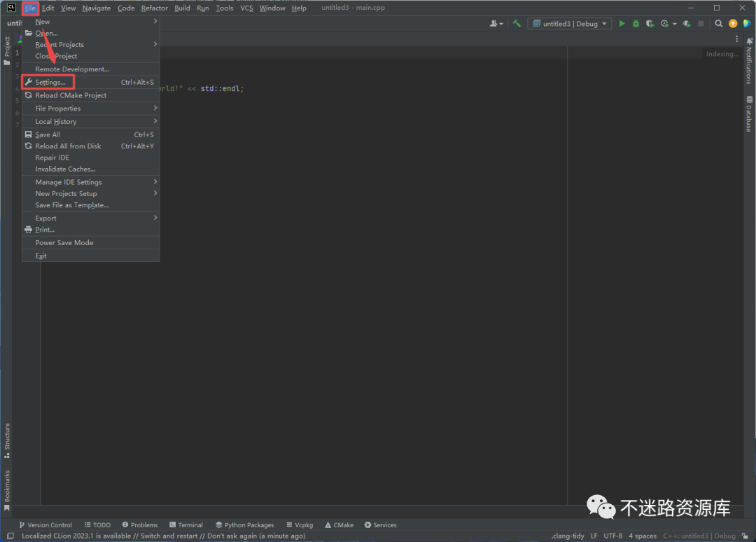
Task: Open the VCS menu
Action: coord(246,8)
